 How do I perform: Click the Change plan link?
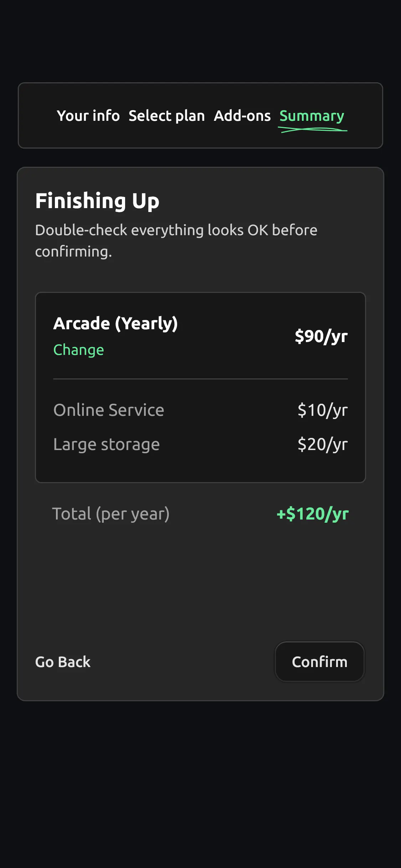(x=78, y=350)
